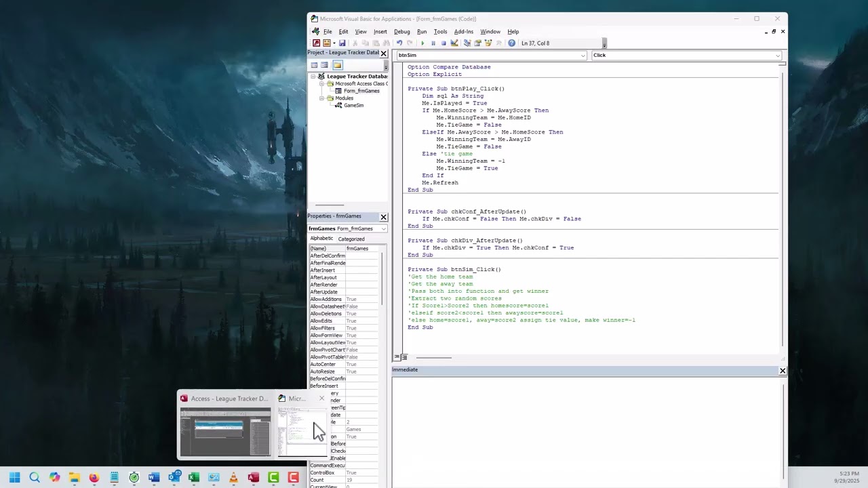This screenshot has width=868, height=488.
Task: Click the Procedure View icon below code
Action: (397, 357)
